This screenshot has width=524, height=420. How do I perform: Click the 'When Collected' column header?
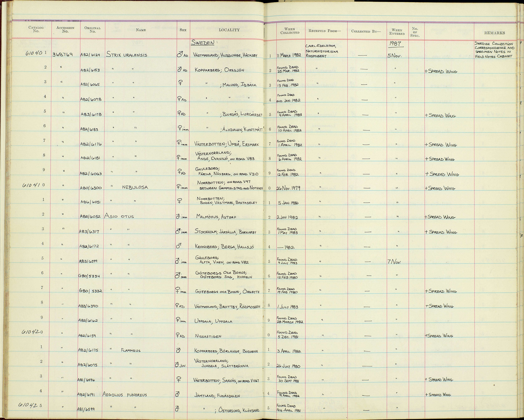tap(290, 31)
